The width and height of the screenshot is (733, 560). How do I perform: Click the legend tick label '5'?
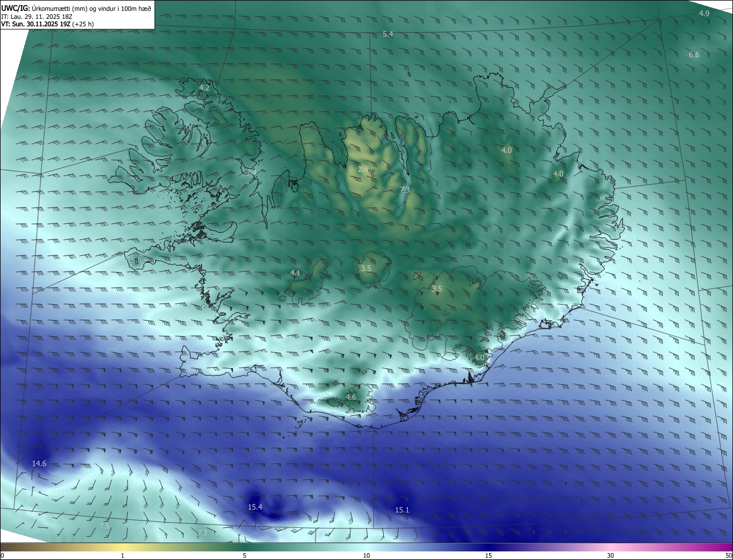245,555
